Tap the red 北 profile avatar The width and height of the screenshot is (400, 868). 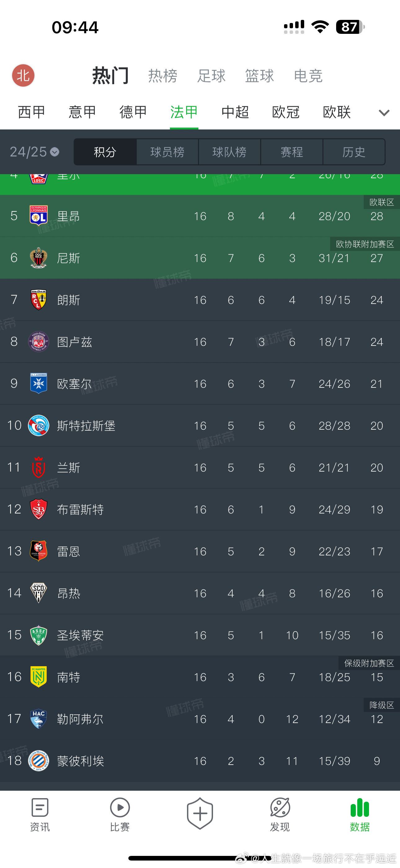pos(23,75)
